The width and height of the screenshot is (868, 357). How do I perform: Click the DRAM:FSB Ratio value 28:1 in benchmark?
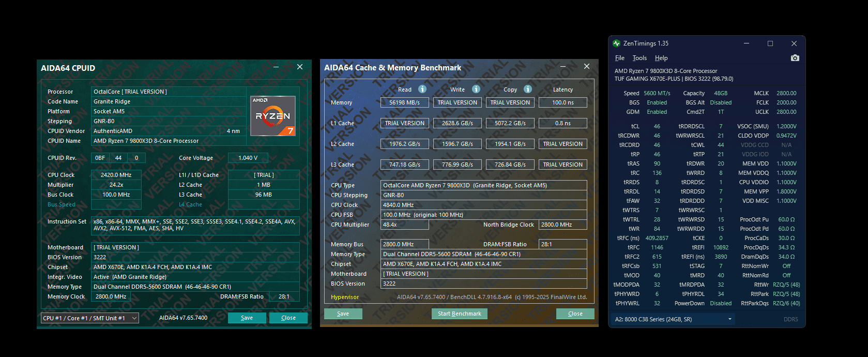(x=563, y=244)
